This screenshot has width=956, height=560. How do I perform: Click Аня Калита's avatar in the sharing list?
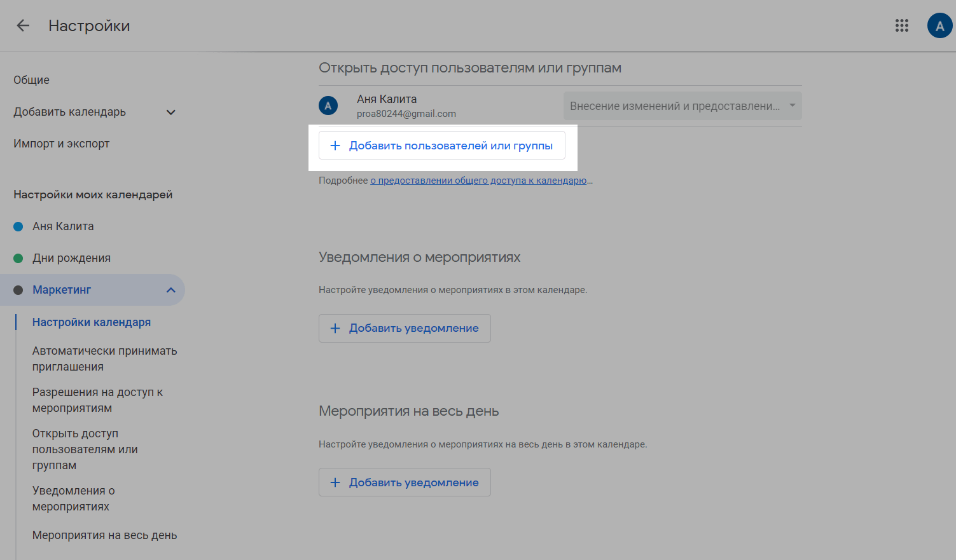tap(328, 106)
